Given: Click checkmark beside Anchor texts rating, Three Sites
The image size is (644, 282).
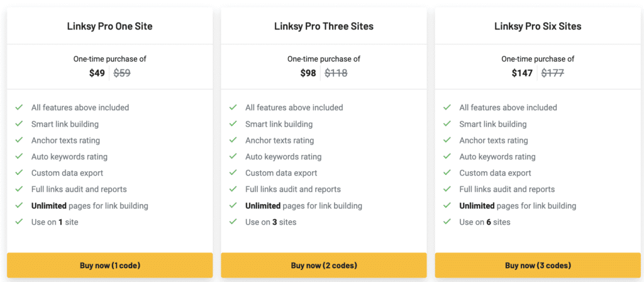Looking at the screenshot, I should point(233,140).
